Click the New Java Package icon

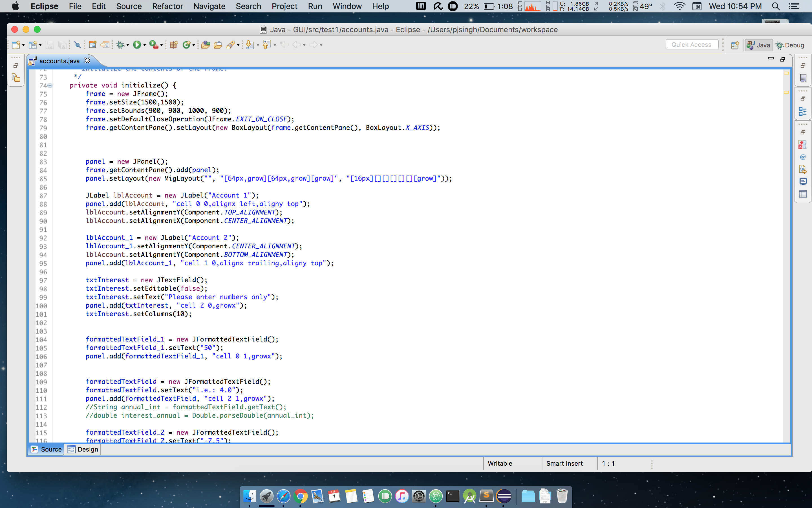point(174,45)
